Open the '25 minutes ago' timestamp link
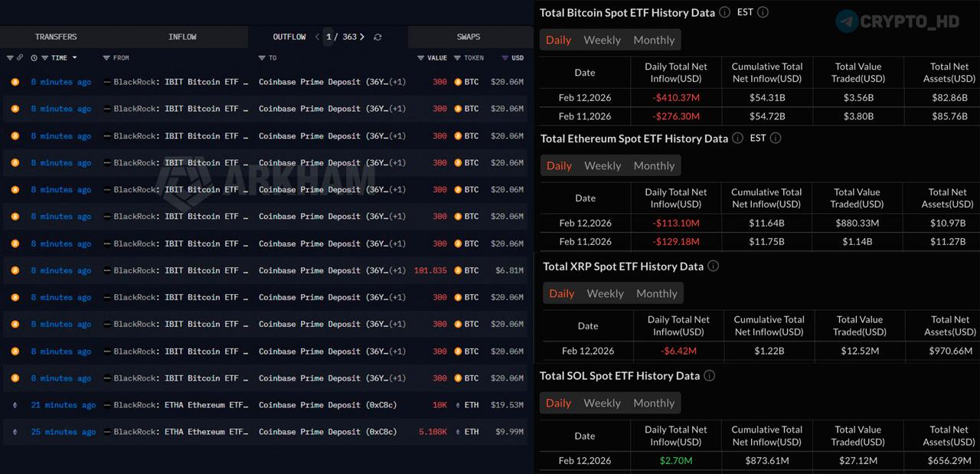The width and height of the screenshot is (980, 474). tap(64, 432)
